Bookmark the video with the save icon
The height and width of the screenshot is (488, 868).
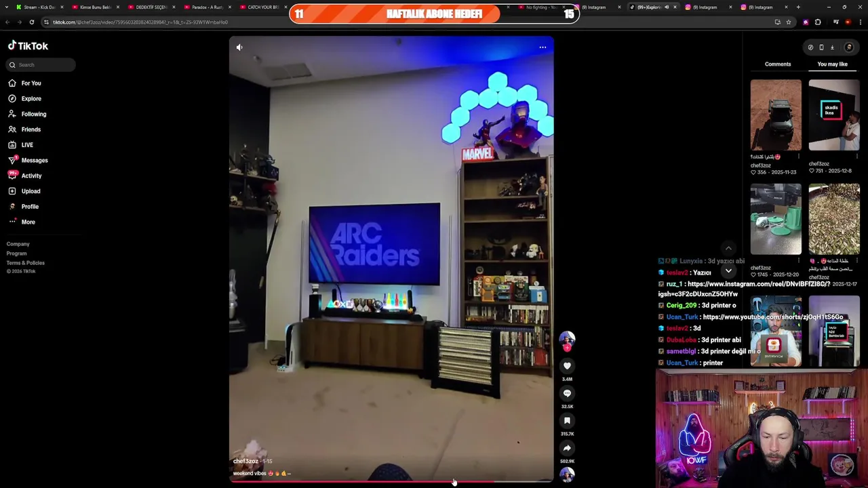tap(567, 421)
